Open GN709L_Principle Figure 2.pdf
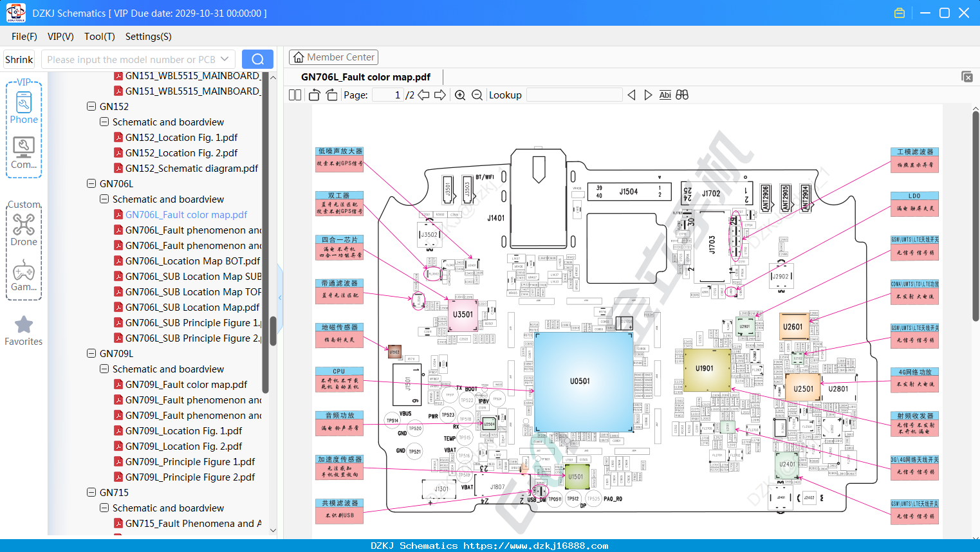 point(190,477)
